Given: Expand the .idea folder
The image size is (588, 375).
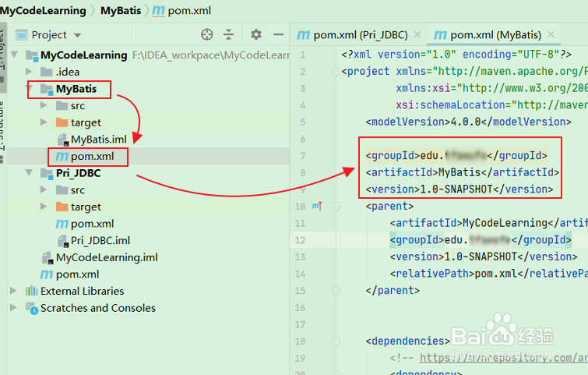Looking at the screenshot, I should pos(29,71).
